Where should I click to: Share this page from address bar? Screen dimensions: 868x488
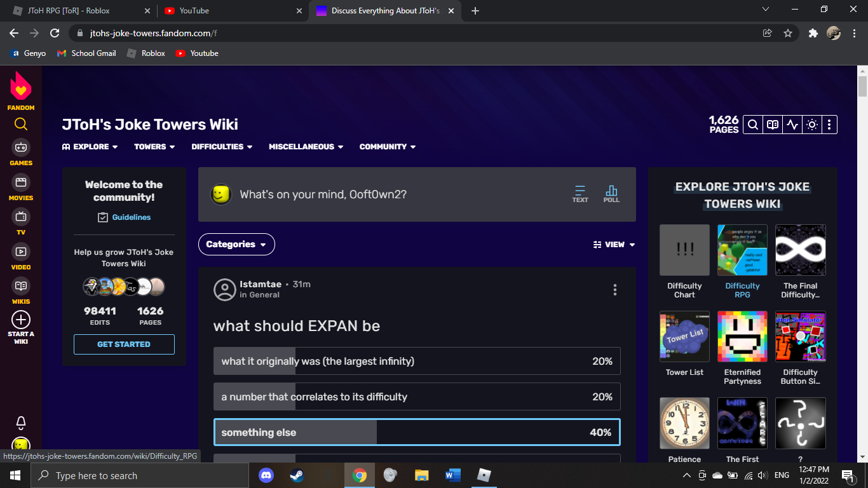768,33
